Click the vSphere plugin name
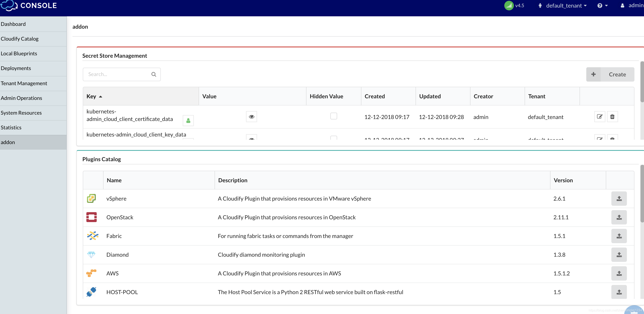This screenshot has width=644, height=314. [116, 199]
